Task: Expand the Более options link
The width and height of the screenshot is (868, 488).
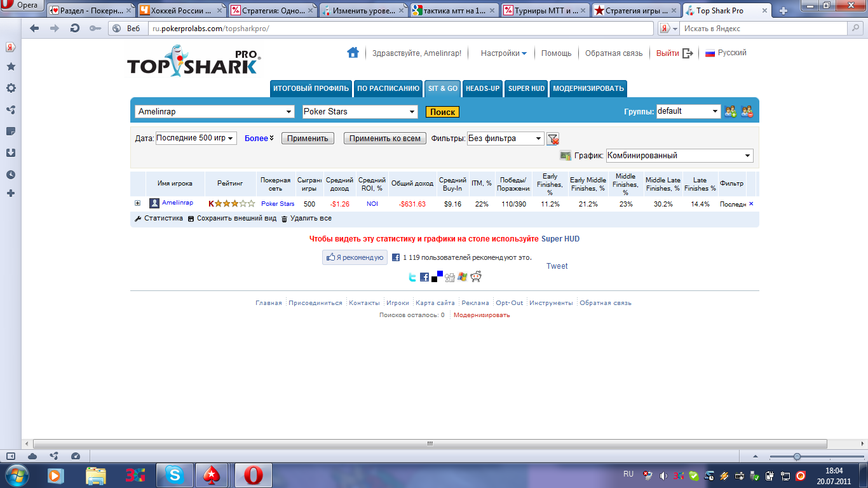Action: [259, 139]
